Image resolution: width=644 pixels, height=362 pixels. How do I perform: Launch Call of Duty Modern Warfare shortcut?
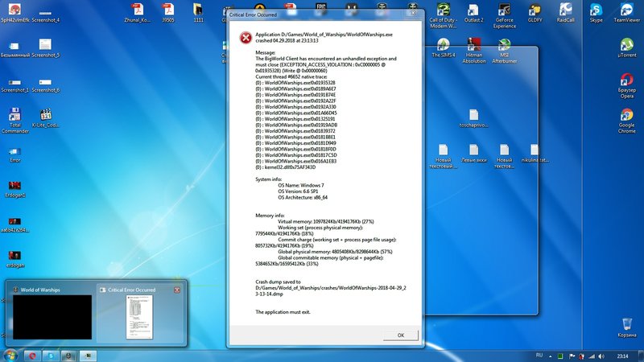444,15
